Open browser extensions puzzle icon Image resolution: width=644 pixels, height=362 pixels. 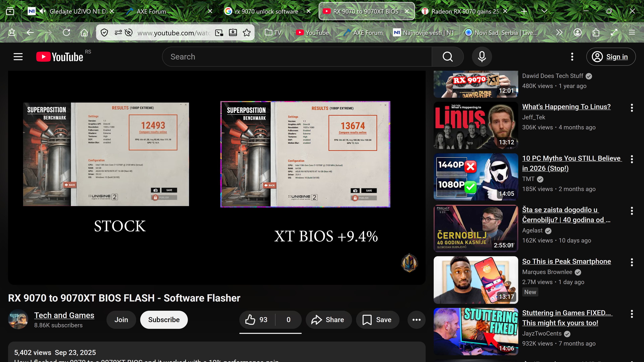point(596,33)
